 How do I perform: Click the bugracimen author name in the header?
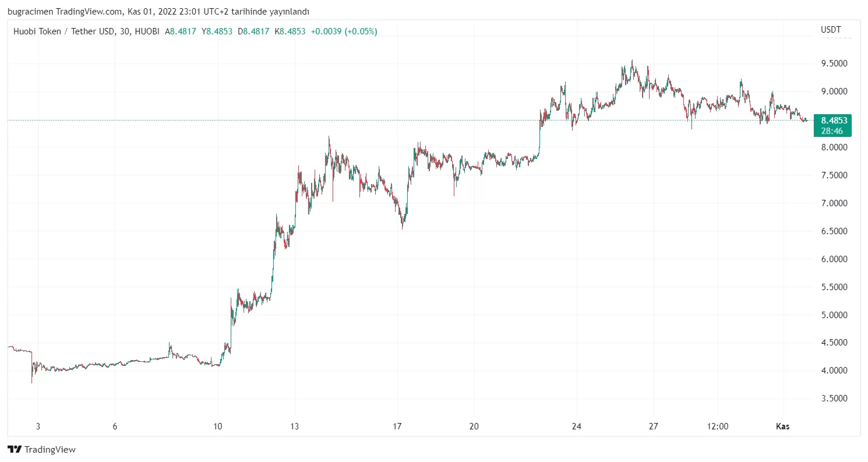(x=30, y=12)
